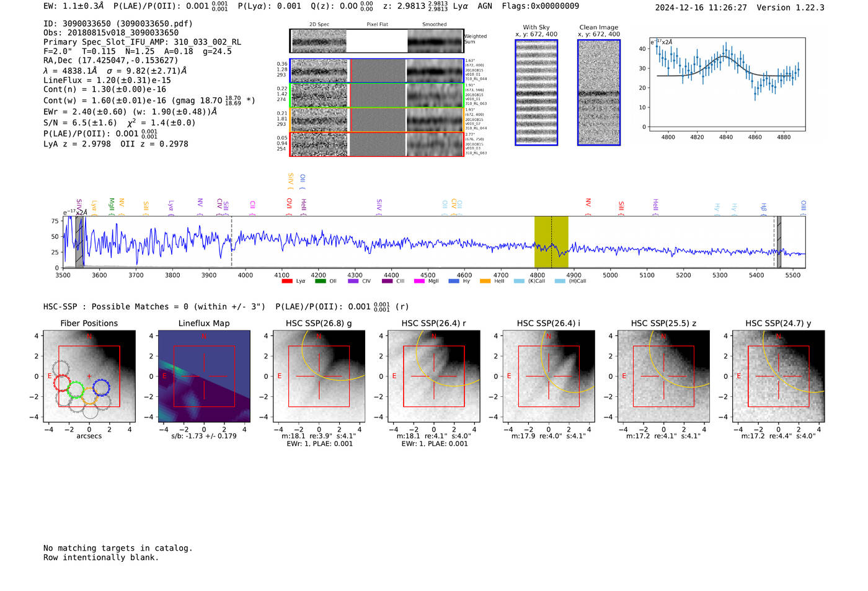The width and height of the screenshot is (868, 591).
Task: Click the HSC SSP z-band cutout image
Action: (663, 376)
